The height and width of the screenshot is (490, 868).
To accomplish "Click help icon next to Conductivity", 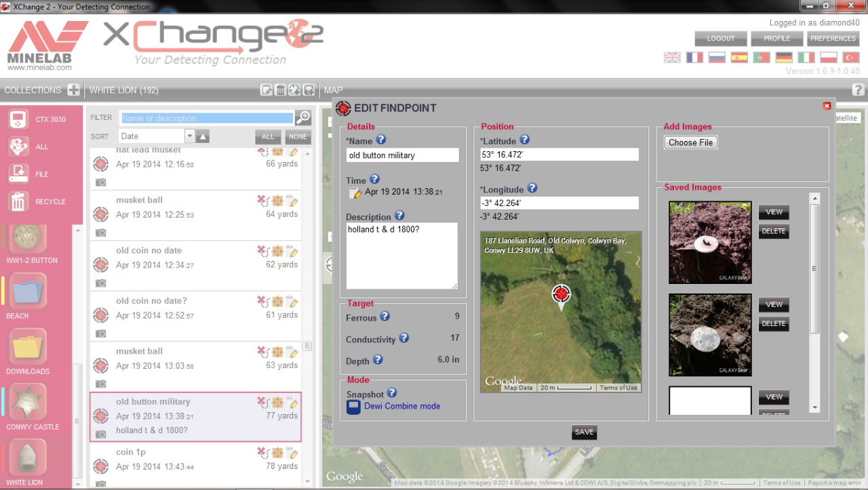I will coord(403,338).
